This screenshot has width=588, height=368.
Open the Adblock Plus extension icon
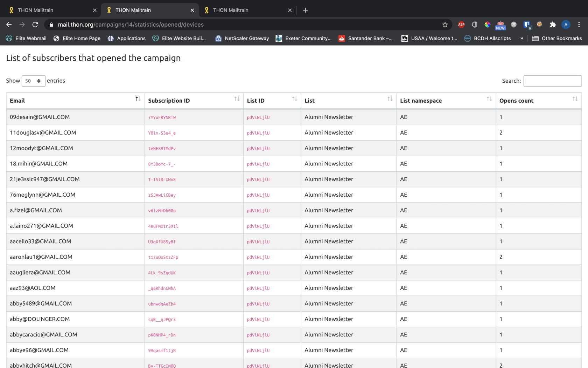coord(461,25)
